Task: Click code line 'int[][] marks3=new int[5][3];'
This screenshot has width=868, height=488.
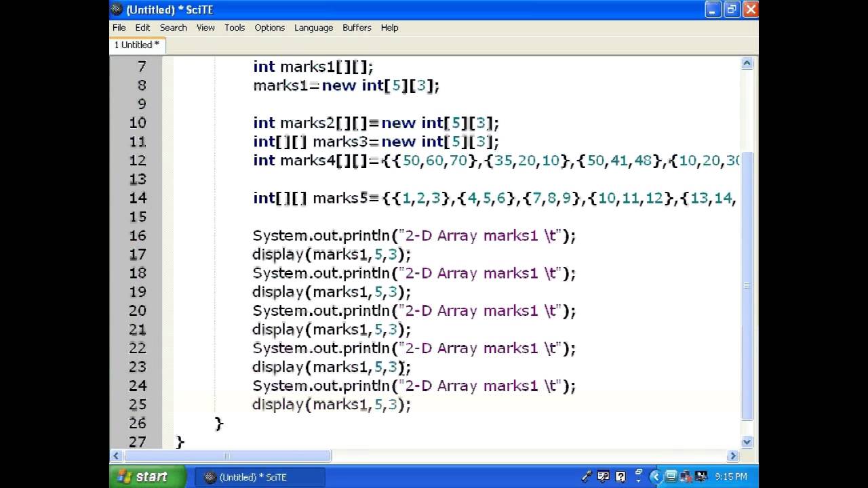Action: click(376, 142)
